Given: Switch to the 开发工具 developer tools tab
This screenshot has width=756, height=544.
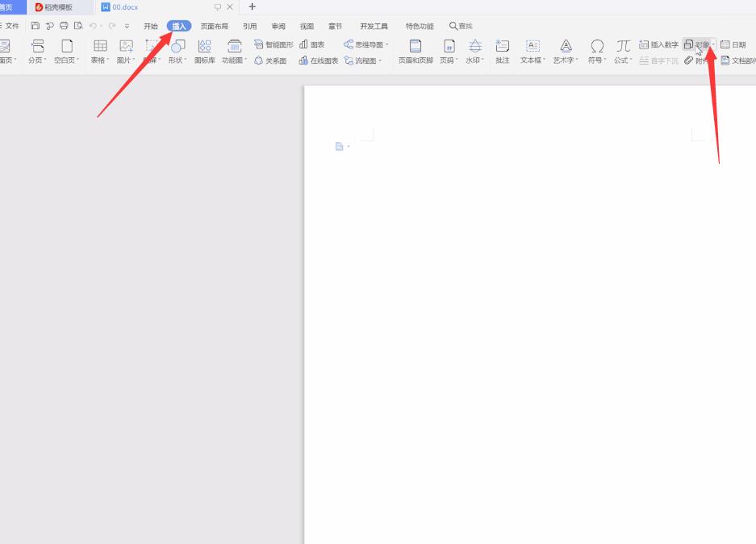Looking at the screenshot, I should tap(374, 26).
